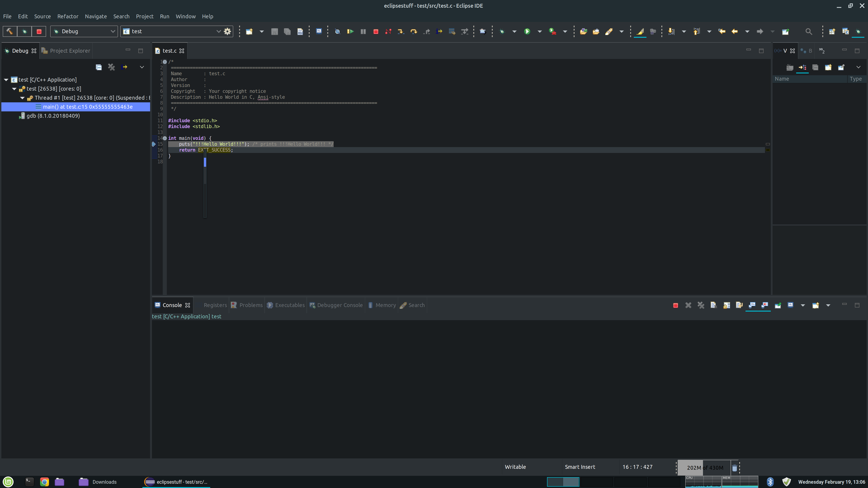Click the Name column header in Variables view

tap(809, 79)
